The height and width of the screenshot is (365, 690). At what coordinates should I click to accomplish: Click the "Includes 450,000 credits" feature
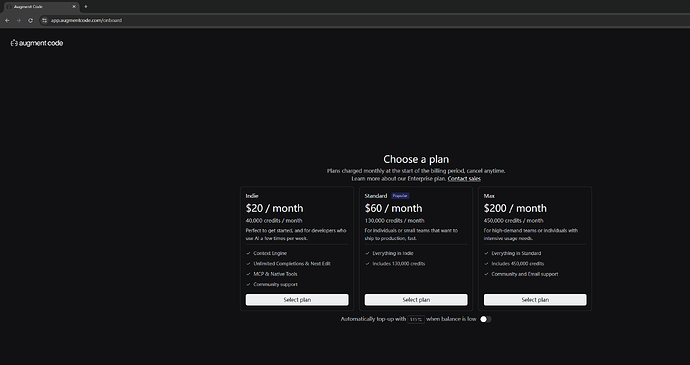[518, 264]
